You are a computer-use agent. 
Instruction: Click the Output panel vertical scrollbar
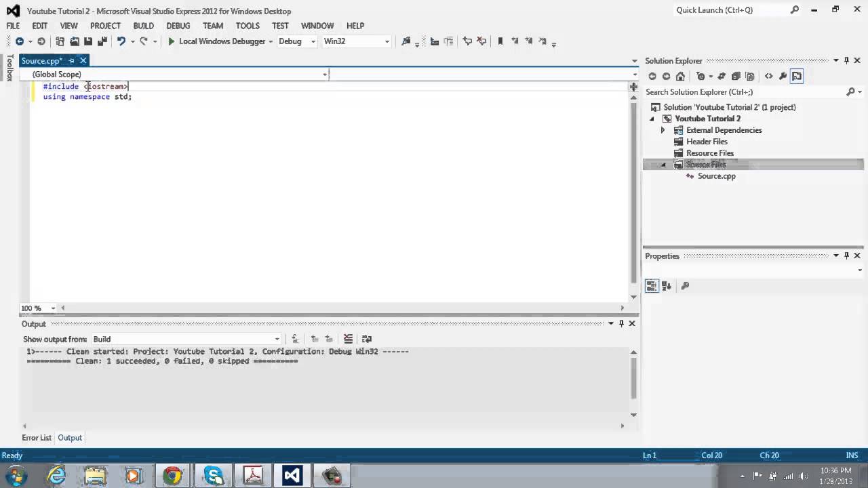click(x=634, y=378)
